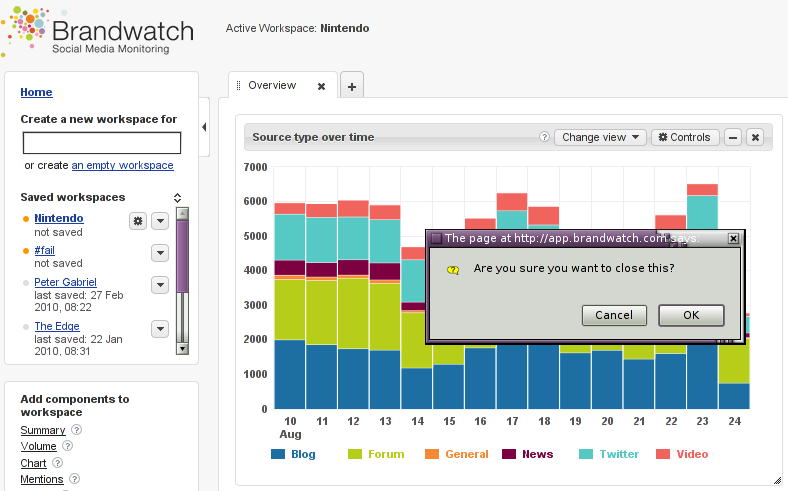Click the green Forum bar for Aug 12
The image size is (788, 491).
pyautogui.click(x=353, y=314)
